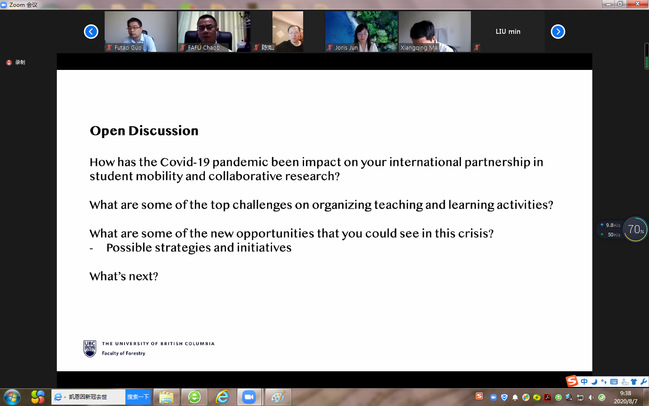
Task: Click the red recording indicator icon
Action: (x=8, y=61)
